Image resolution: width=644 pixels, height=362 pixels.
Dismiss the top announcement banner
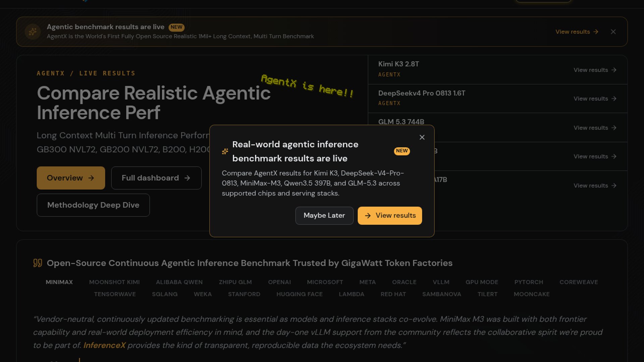(x=613, y=32)
